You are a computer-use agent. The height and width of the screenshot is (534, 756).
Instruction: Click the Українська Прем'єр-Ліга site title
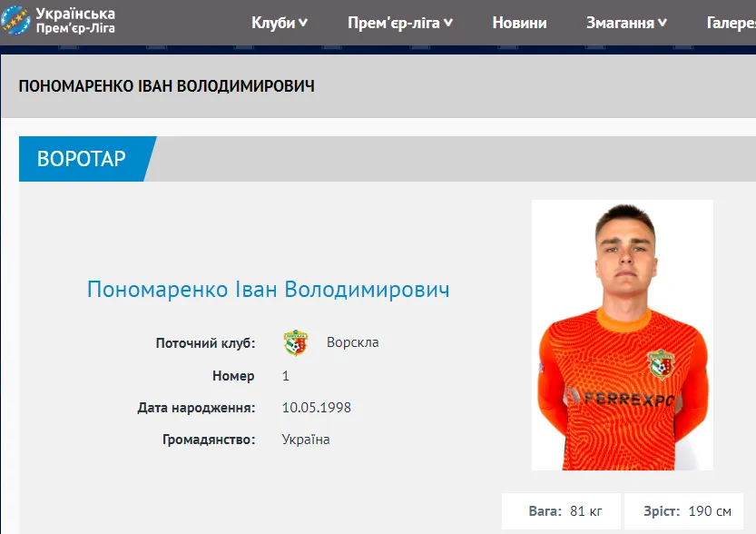pyautogui.click(x=75, y=21)
